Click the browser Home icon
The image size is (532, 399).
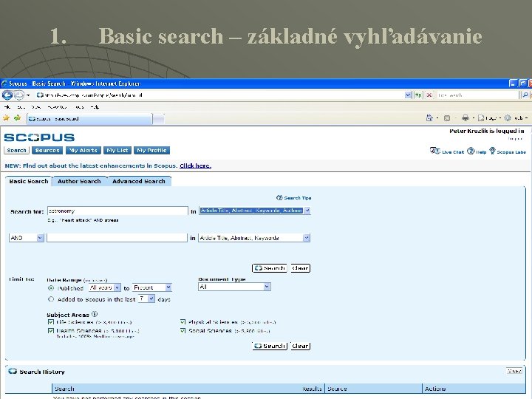pyautogui.click(x=429, y=117)
